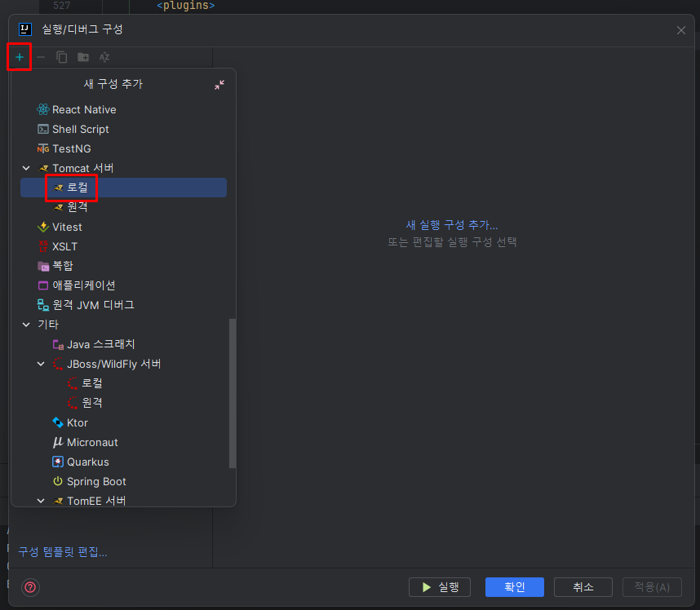
Task: Cancel the dialog with 취소 button
Action: pyautogui.click(x=583, y=587)
